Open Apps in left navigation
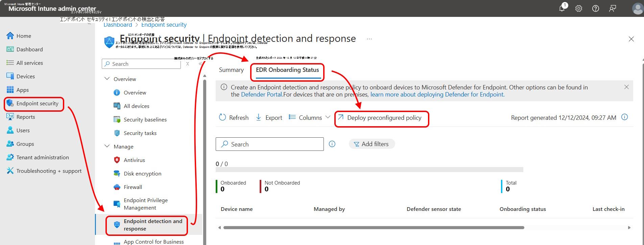The width and height of the screenshot is (644, 245). (x=18, y=90)
